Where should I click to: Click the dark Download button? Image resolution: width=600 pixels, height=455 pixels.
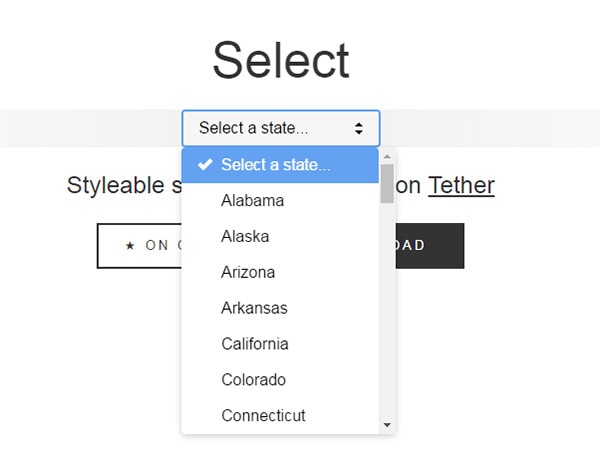click(430, 246)
